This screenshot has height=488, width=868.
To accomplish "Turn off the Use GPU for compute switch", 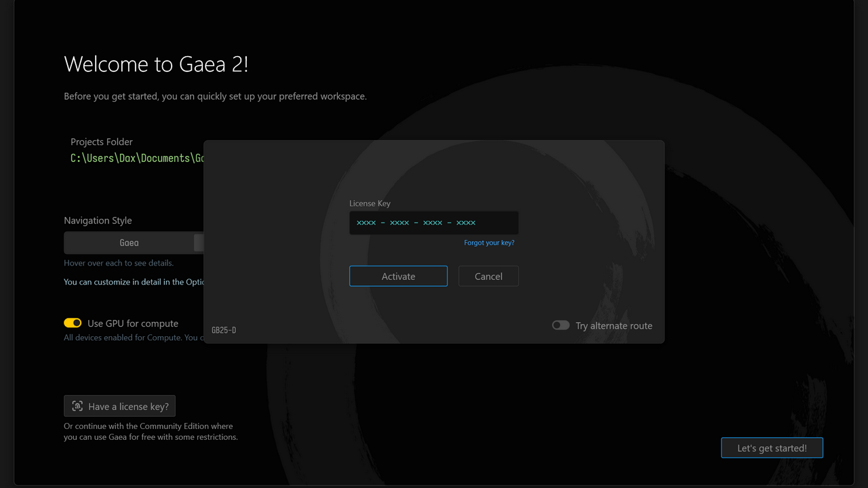I will [73, 323].
